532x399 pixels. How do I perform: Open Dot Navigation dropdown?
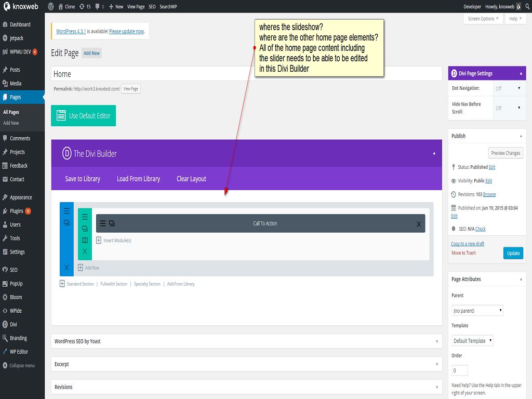coord(508,88)
